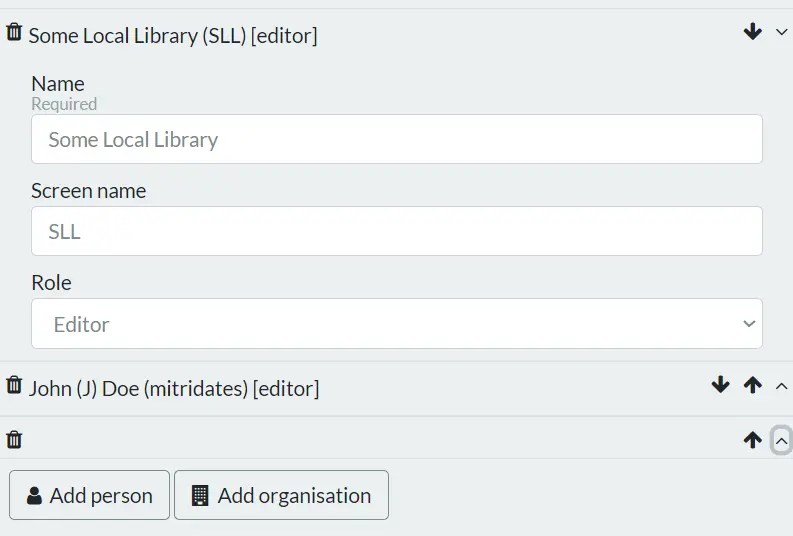Open the Role dropdown set to Editor

(396, 324)
